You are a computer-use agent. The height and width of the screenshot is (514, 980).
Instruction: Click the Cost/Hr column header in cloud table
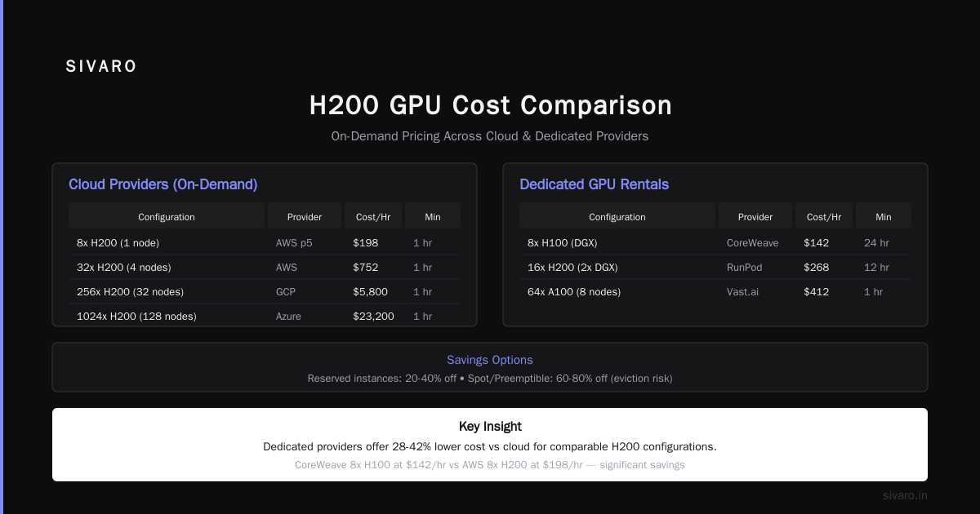[373, 217]
